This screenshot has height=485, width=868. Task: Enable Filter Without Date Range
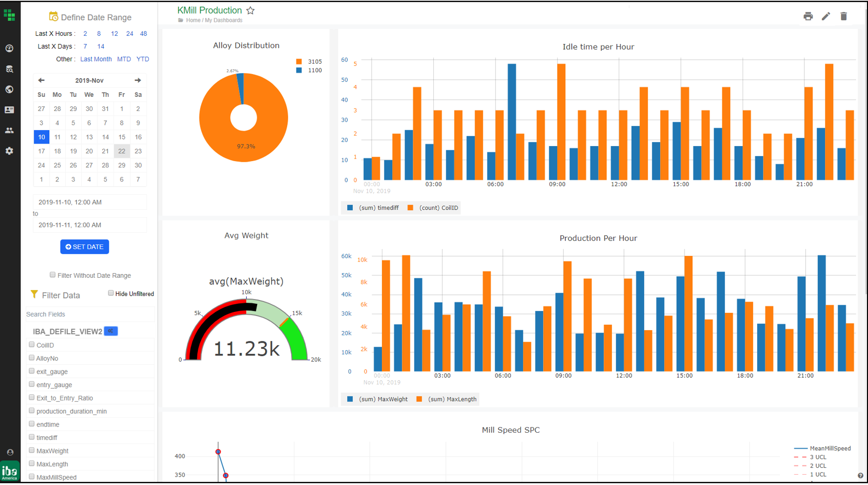[52, 275]
